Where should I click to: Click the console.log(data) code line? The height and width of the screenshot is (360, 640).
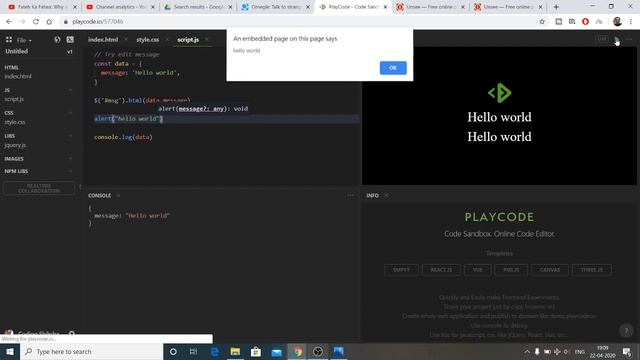123,137
